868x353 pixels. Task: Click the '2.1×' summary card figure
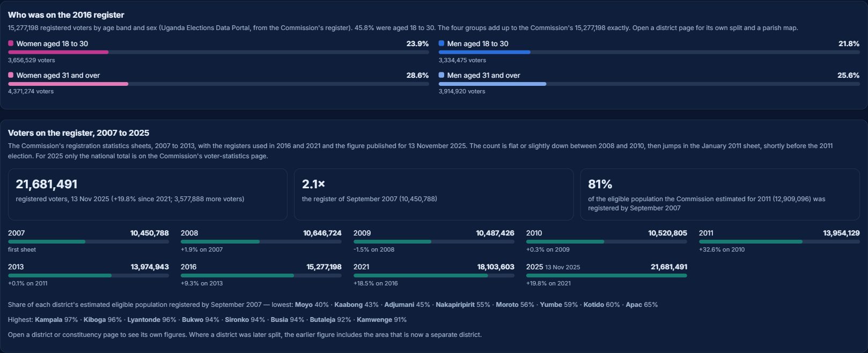point(314,184)
